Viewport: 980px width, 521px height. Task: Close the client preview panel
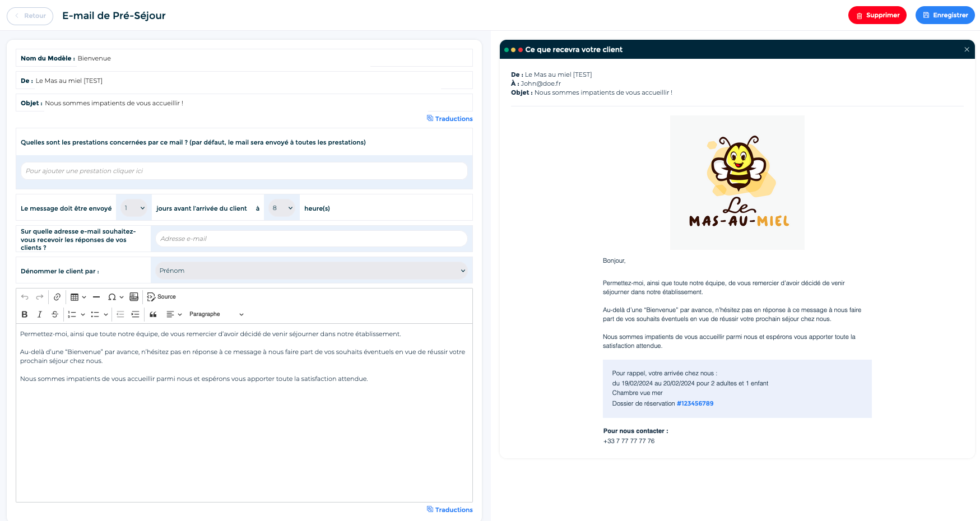click(x=967, y=49)
